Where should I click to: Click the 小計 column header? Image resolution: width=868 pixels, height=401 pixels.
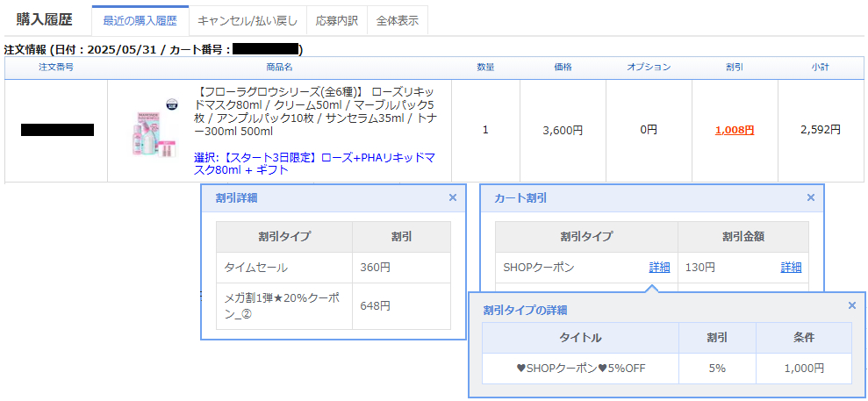(821, 68)
